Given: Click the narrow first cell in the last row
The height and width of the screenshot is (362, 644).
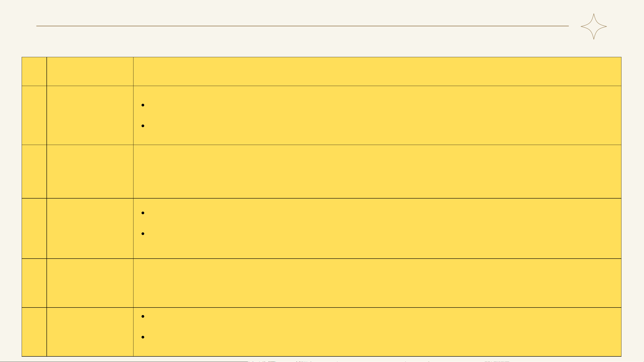Looking at the screenshot, I should pos(34,332).
